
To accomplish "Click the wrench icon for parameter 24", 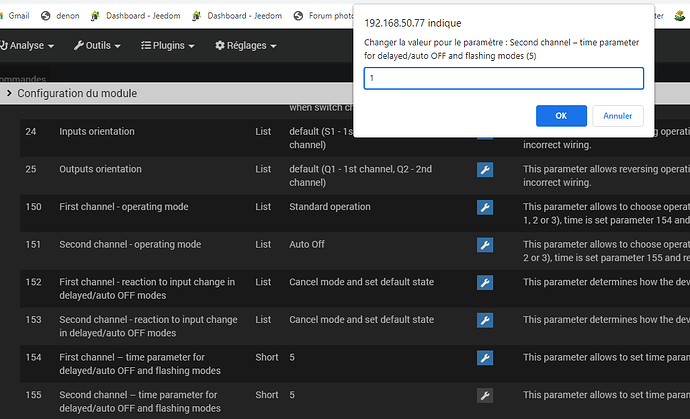I will (x=484, y=132).
